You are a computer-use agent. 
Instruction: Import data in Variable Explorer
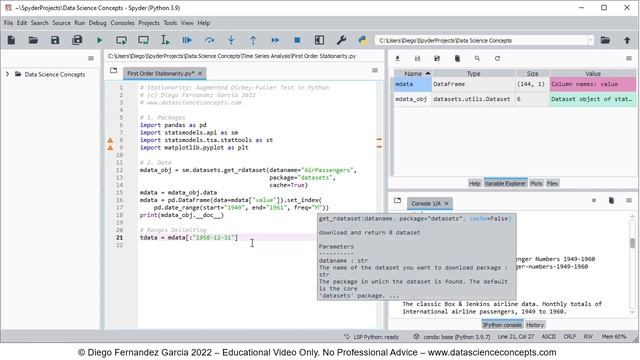[x=397, y=58]
